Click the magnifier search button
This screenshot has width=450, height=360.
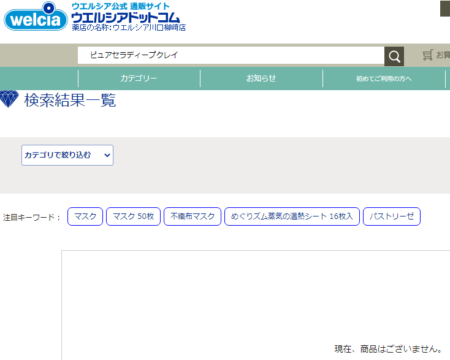coord(394,56)
